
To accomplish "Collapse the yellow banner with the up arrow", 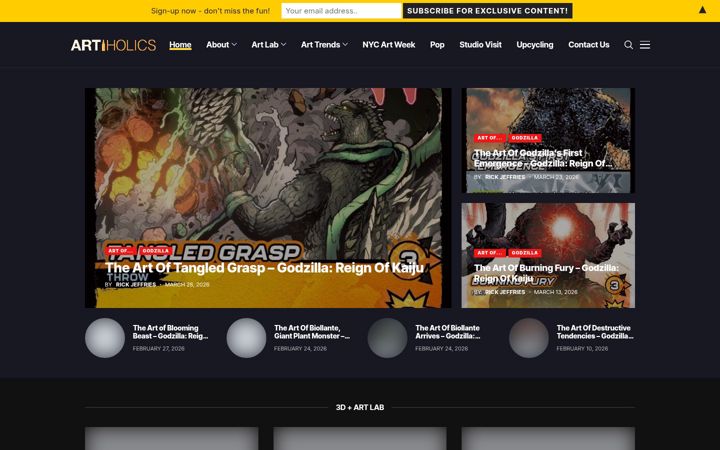I will tap(702, 10).
